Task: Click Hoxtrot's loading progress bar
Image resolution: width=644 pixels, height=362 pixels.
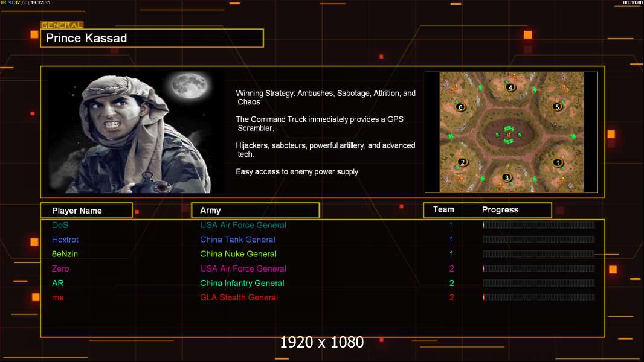Action: [539, 240]
